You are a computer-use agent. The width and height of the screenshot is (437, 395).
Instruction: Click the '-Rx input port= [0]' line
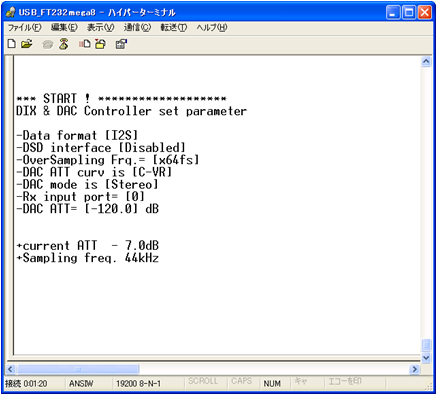80,197
